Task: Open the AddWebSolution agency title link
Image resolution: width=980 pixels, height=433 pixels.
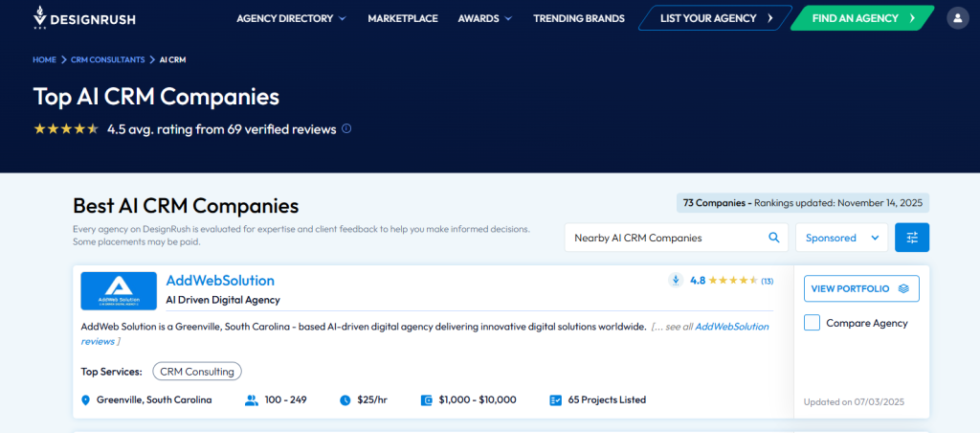Action: pos(220,281)
